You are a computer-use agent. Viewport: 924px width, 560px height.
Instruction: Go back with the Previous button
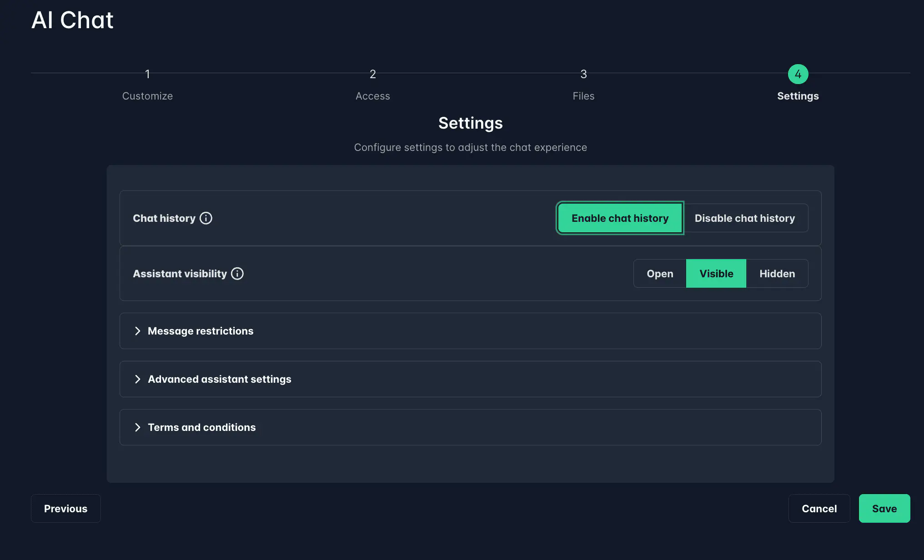[65, 509]
